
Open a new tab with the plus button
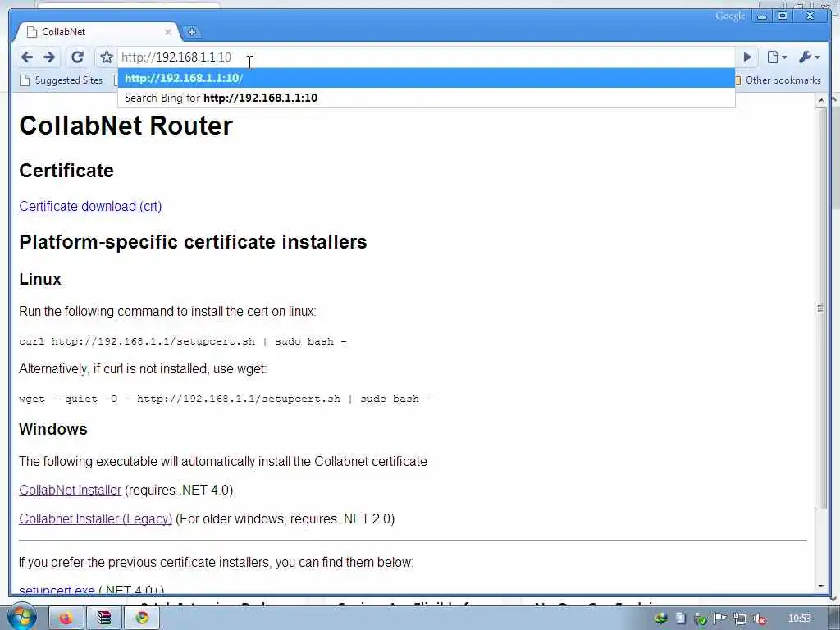point(191,32)
